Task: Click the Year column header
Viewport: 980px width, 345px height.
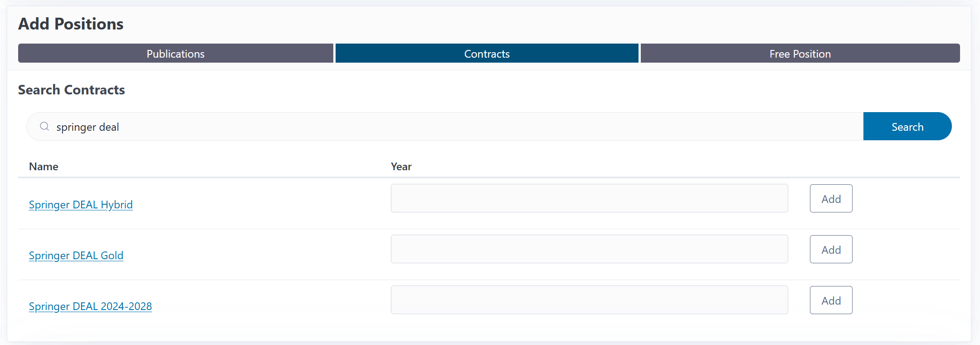Action: [x=401, y=167]
